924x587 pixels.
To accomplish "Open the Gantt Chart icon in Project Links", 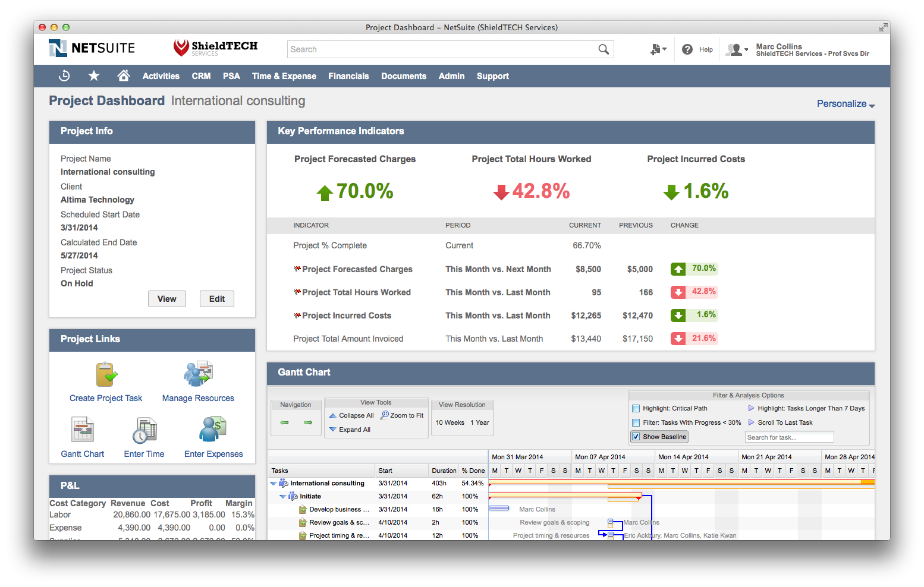I will coord(82,430).
